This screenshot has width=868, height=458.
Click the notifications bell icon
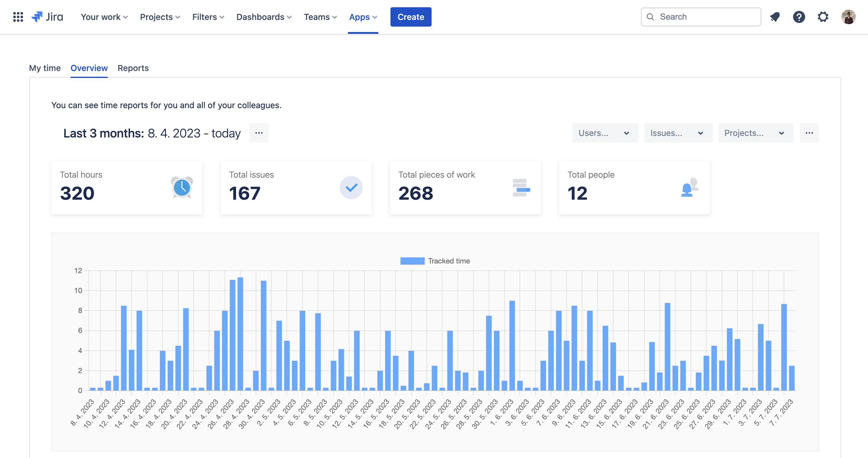(x=775, y=16)
